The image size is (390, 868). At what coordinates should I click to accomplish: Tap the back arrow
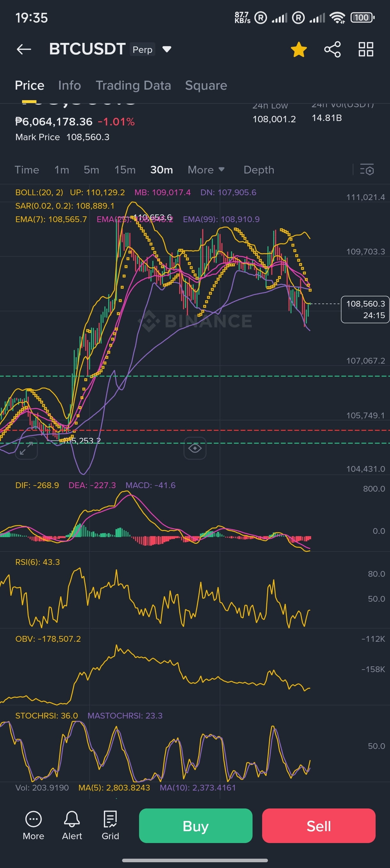(24, 49)
